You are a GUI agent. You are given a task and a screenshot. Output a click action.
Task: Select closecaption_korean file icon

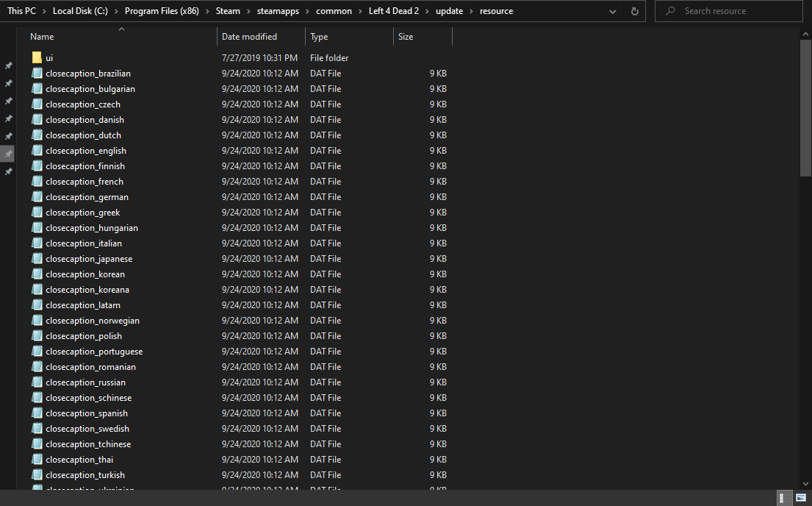coord(37,274)
